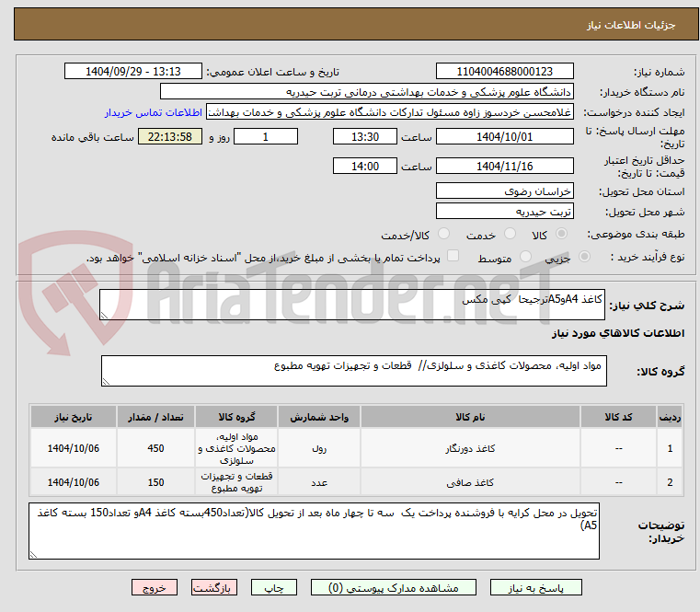Image resolution: width=700 pixels, height=612 pixels.
Task: Click the quantity cell 450
Action: (x=155, y=448)
